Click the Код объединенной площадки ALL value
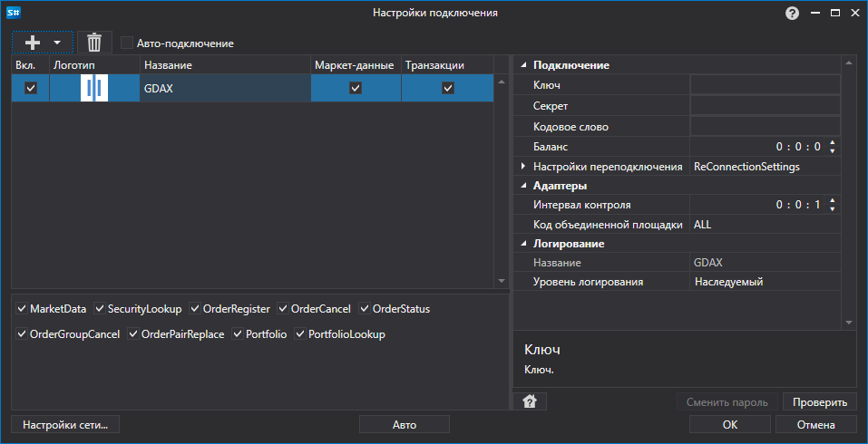 765,225
